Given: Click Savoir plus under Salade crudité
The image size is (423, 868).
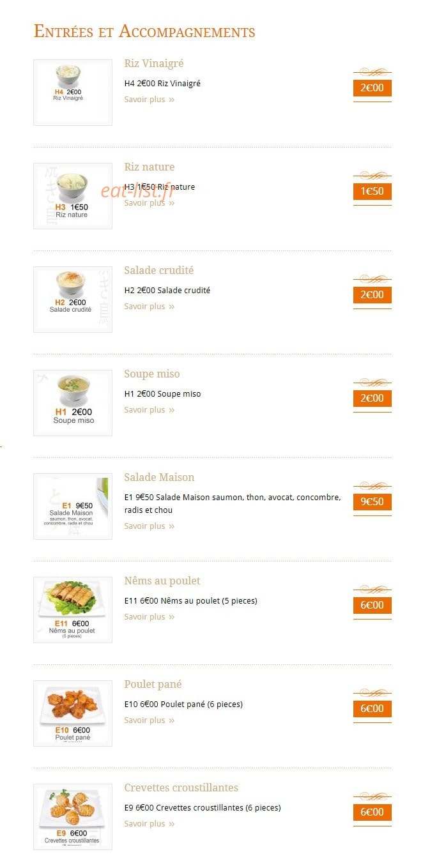Looking at the screenshot, I should (x=150, y=307).
